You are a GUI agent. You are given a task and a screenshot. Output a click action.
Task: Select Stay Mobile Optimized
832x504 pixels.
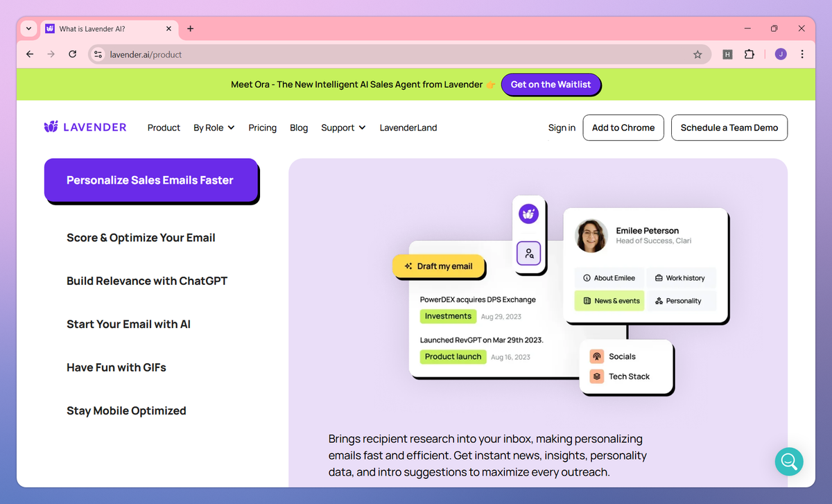pos(126,410)
